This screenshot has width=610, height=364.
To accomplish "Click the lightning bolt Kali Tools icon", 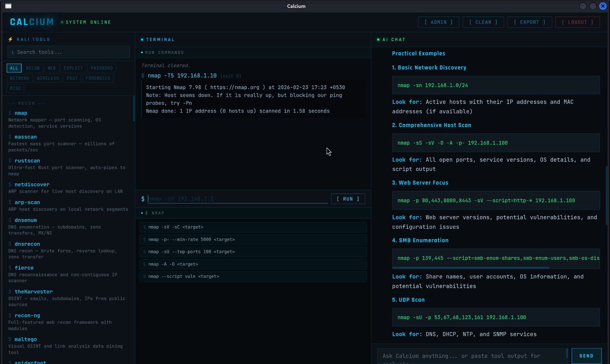I will coord(10,39).
